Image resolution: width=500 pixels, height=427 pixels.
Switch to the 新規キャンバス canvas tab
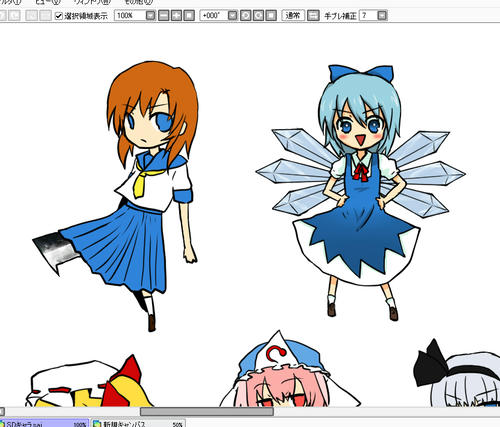point(138,423)
